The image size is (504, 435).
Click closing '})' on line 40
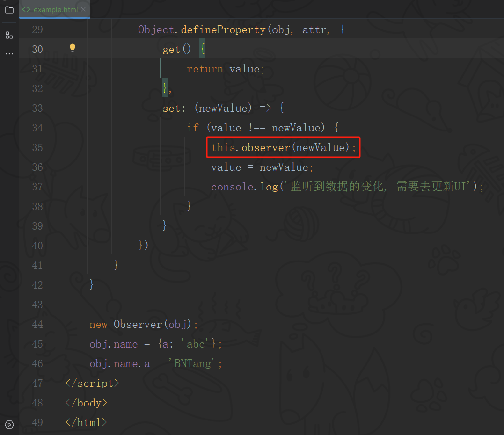pos(143,246)
